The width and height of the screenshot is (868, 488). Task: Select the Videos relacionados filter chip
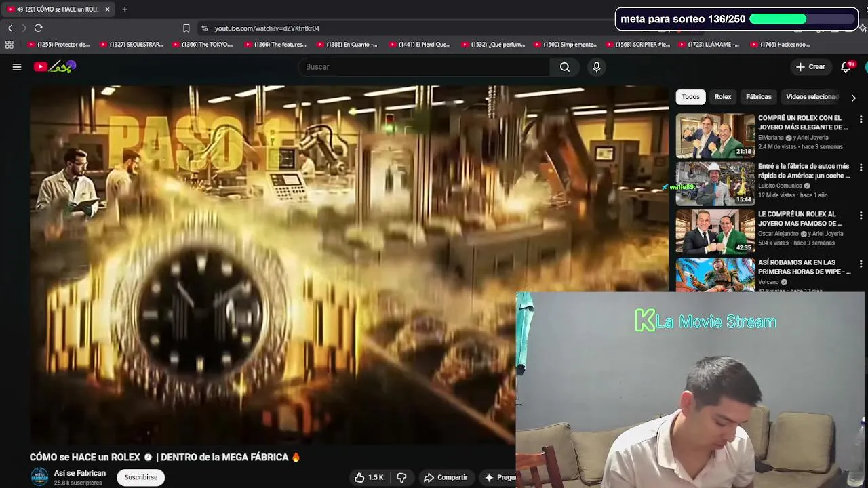812,97
